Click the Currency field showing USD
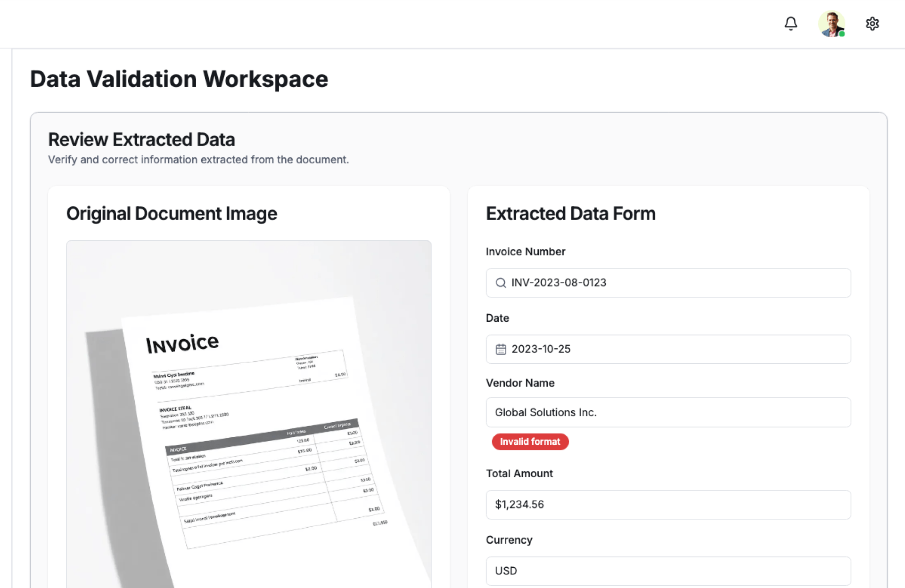The height and width of the screenshot is (588, 905). [668, 571]
